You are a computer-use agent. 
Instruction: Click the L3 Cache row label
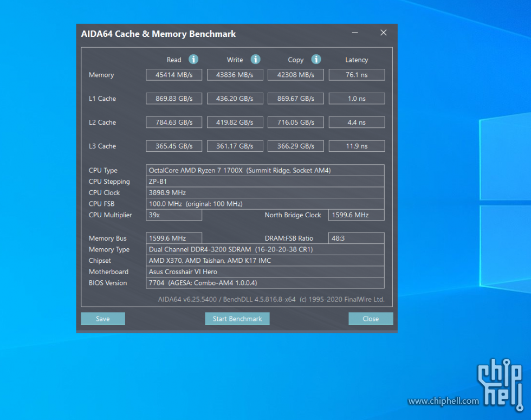point(102,146)
